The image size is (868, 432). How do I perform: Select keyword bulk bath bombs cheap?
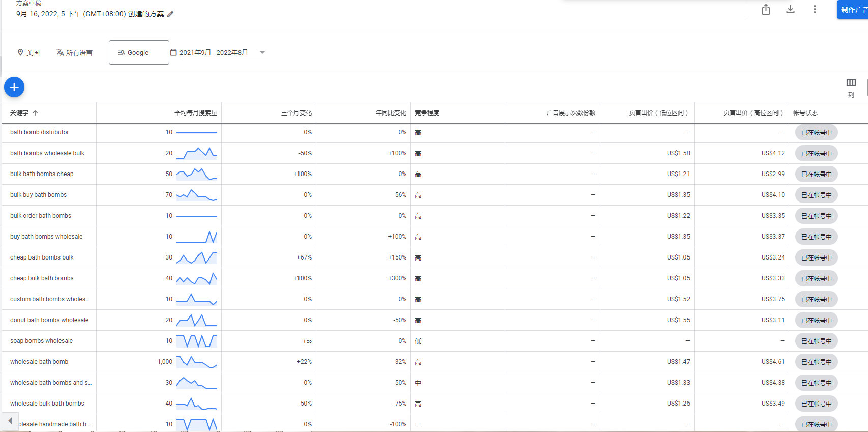tap(42, 174)
